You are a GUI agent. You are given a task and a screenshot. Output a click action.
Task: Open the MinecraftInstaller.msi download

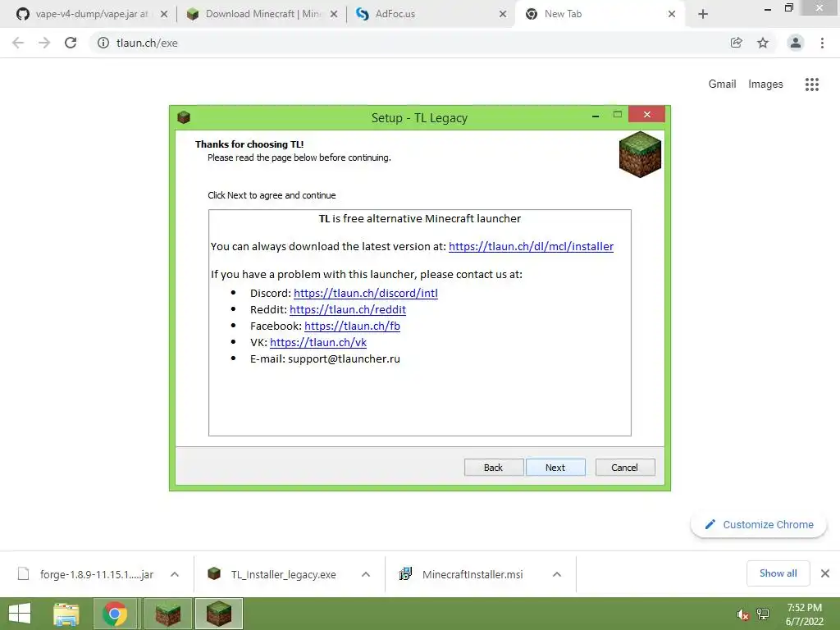(x=461, y=574)
